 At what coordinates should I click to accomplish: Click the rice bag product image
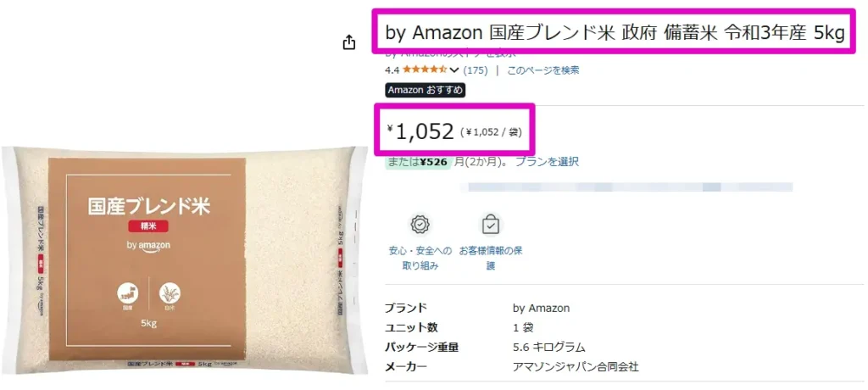click(x=184, y=259)
